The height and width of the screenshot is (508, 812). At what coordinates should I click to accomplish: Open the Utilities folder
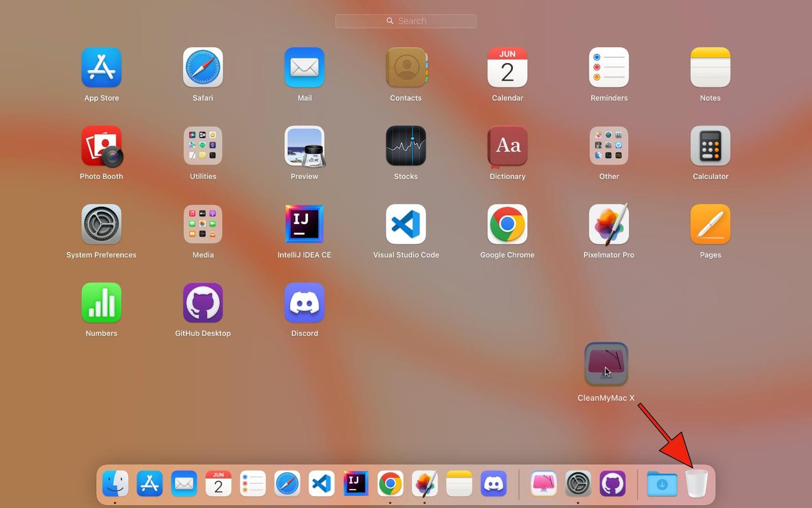[x=203, y=146]
